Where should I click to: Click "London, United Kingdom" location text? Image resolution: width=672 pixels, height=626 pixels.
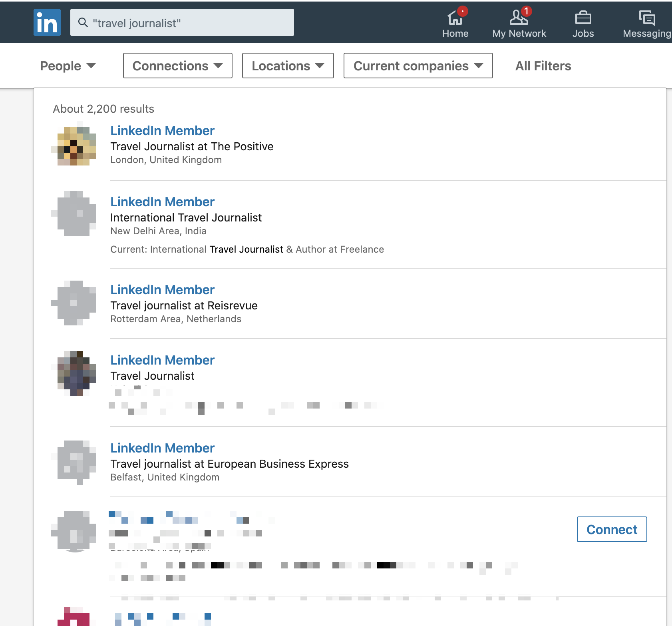click(166, 160)
